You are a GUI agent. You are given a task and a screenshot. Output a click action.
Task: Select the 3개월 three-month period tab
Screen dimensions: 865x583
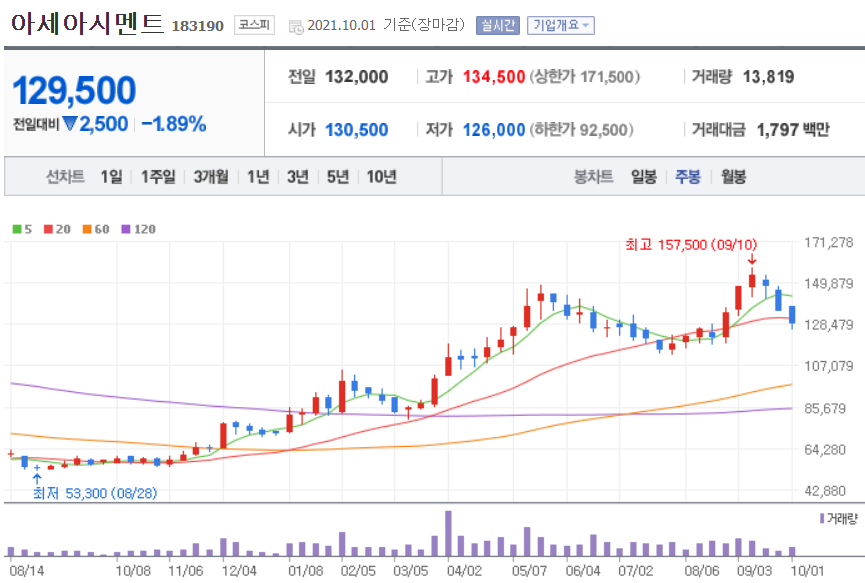click(210, 175)
